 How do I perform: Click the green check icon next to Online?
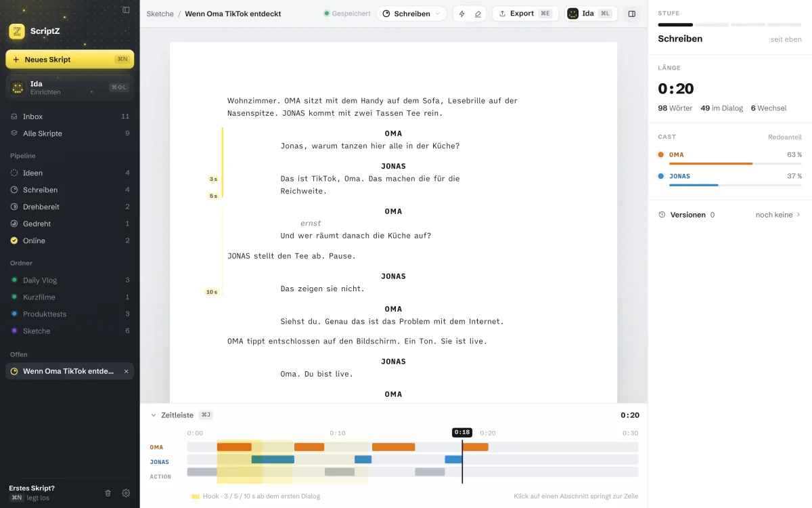(x=14, y=240)
